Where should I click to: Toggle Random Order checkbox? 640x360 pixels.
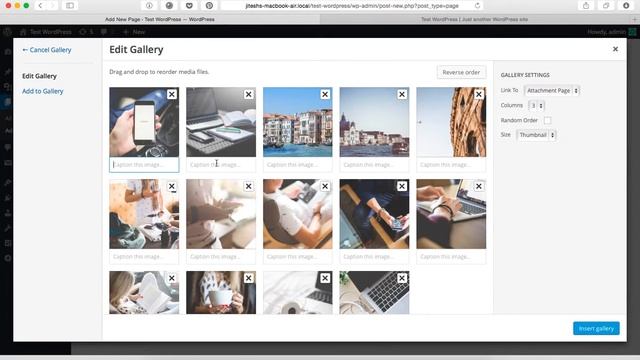(547, 120)
